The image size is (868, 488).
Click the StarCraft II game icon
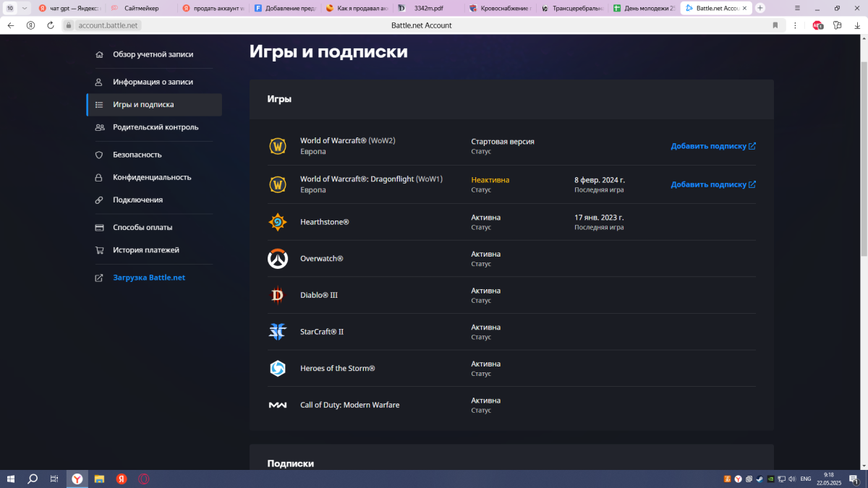click(x=278, y=332)
